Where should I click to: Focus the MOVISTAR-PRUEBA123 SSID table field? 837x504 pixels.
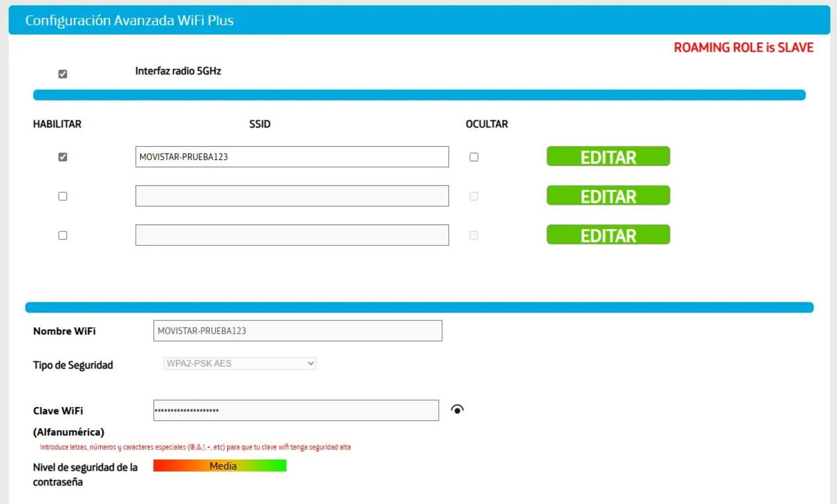pos(292,157)
